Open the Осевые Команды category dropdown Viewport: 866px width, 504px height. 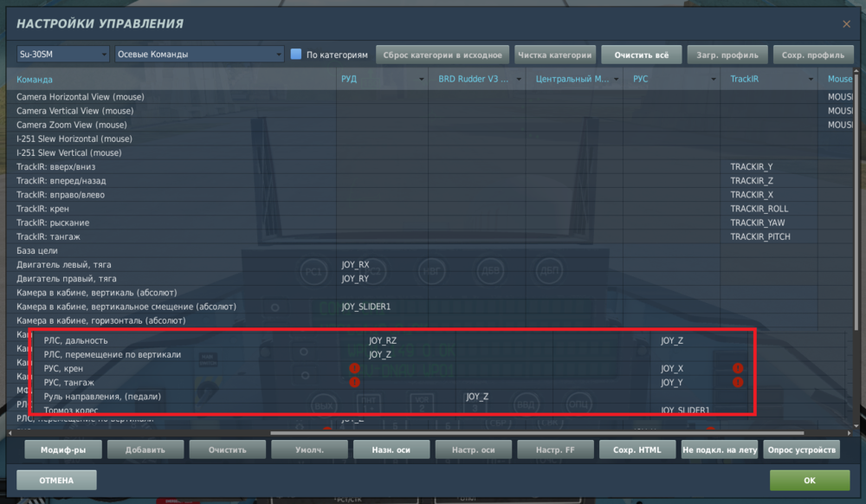coord(199,54)
